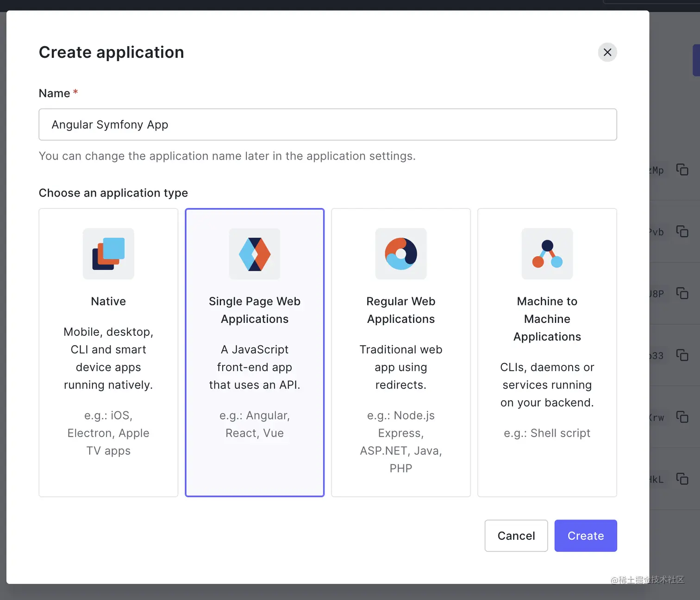Copy the client ID ending in "Krw"
The width and height of the screenshot is (700, 600).
(x=682, y=417)
